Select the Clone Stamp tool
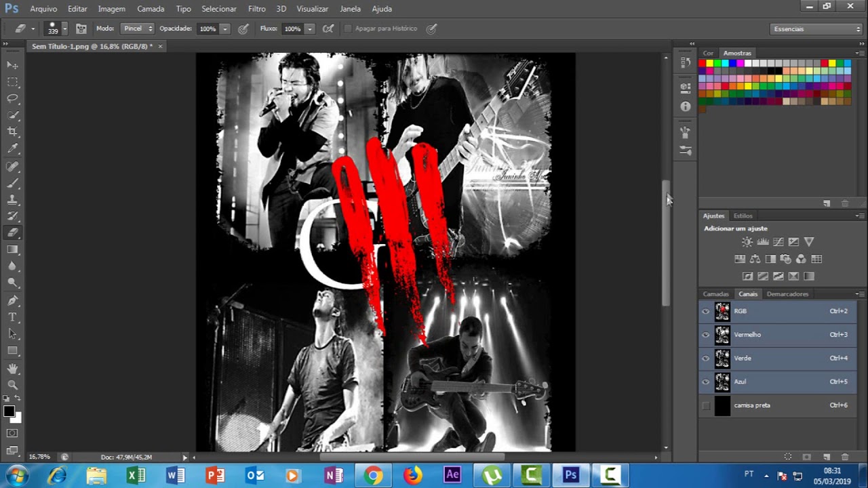868x488 pixels. (12, 200)
